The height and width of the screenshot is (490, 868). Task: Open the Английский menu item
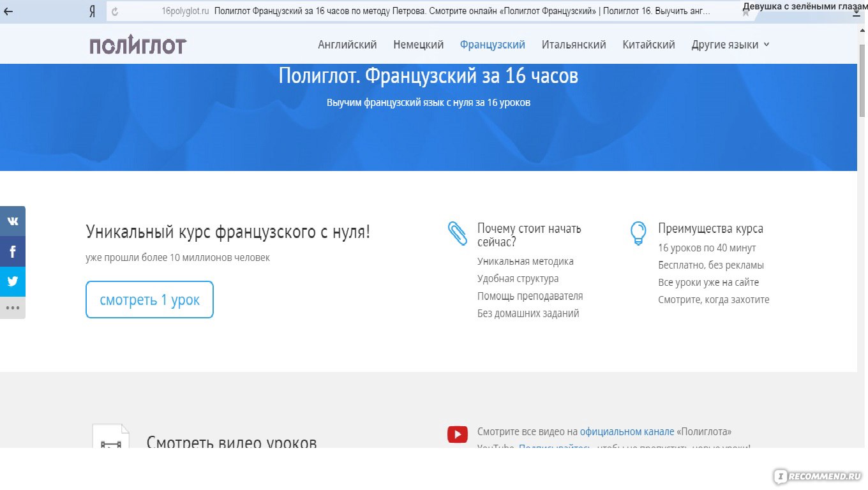[347, 45]
